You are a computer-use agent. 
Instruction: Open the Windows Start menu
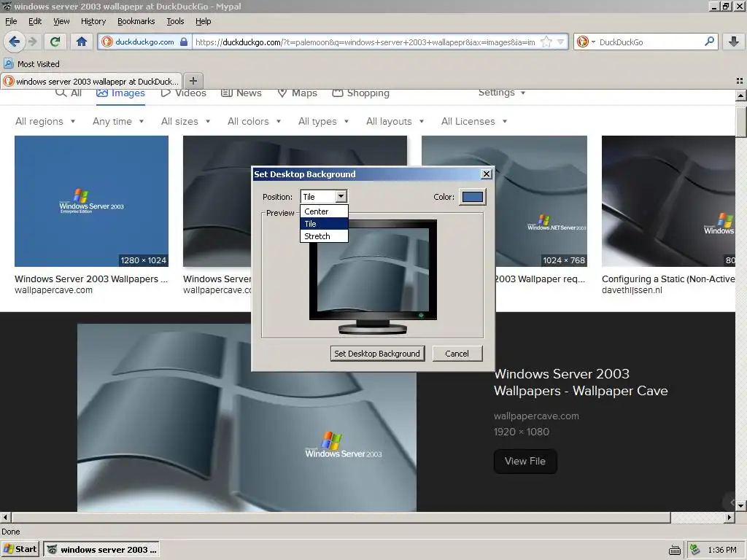20,550
